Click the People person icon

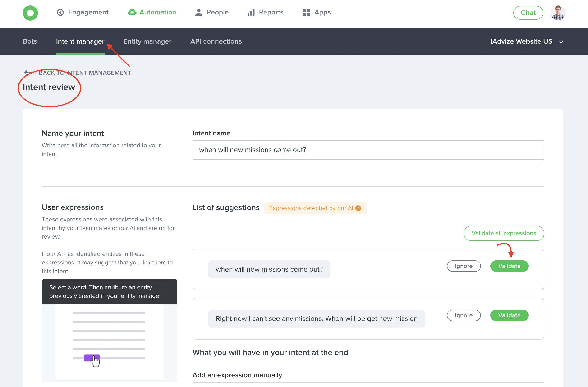click(x=199, y=12)
